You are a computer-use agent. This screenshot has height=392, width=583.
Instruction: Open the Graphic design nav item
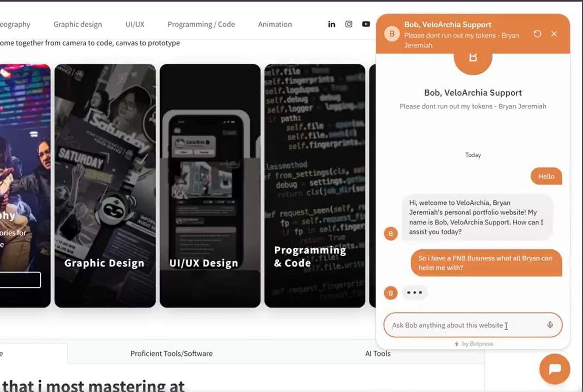78,24
